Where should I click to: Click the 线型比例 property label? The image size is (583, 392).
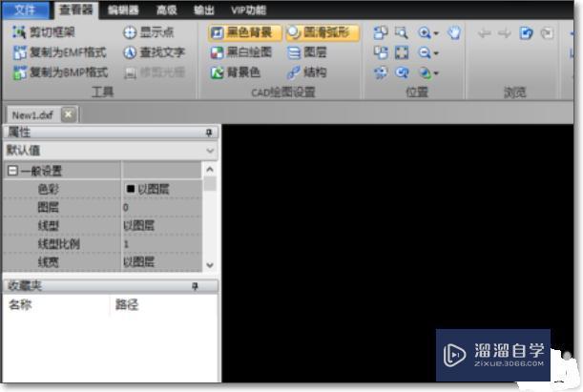[59, 244]
